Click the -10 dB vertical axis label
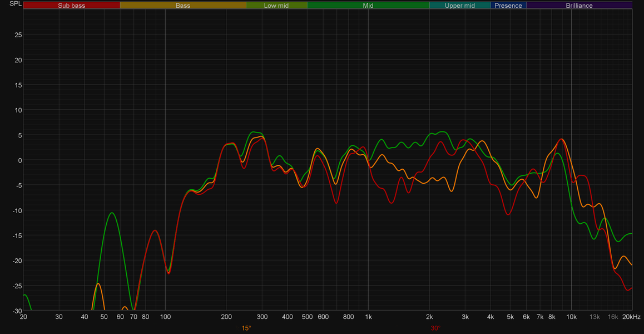The width and height of the screenshot is (644, 334). 17,210
